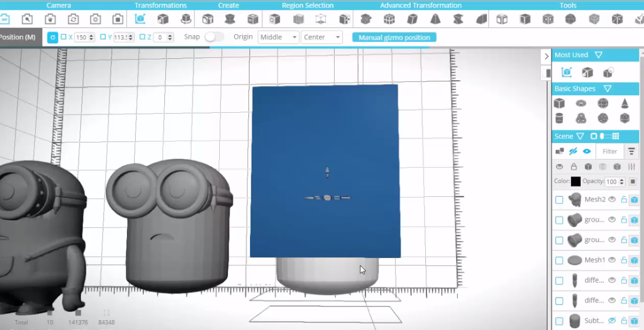Add a cone from Basic Shapes
The height and width of the screenshot is (330, 644).
625,103
